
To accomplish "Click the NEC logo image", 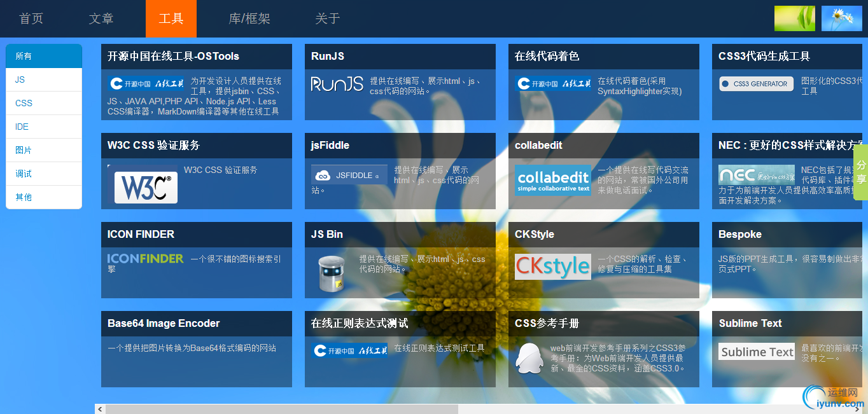I will (757, 175).
